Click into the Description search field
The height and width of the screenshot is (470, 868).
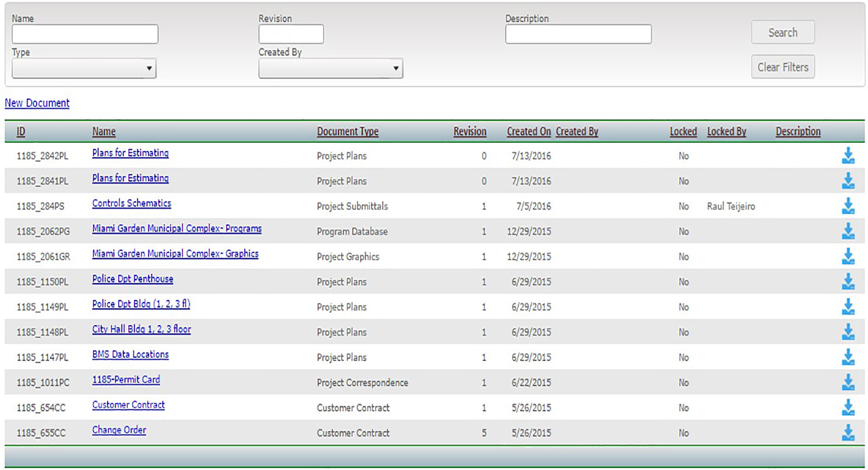coord(578,34)
